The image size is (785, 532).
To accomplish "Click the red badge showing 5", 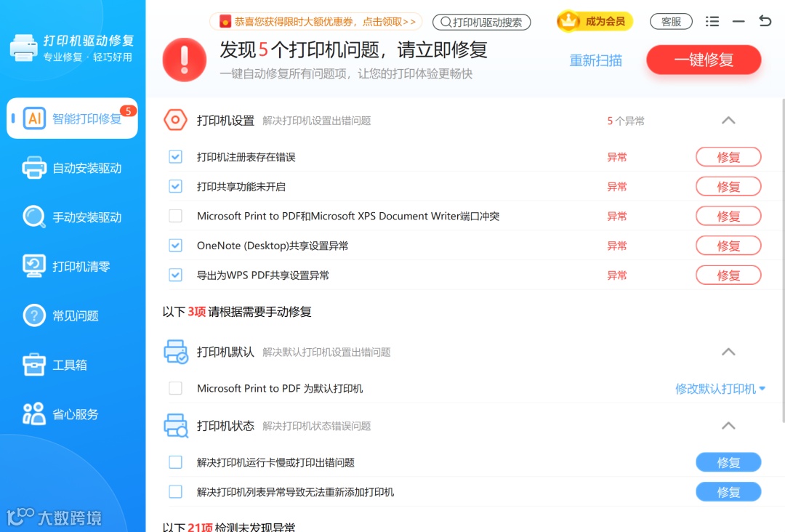I will point(129,111).
